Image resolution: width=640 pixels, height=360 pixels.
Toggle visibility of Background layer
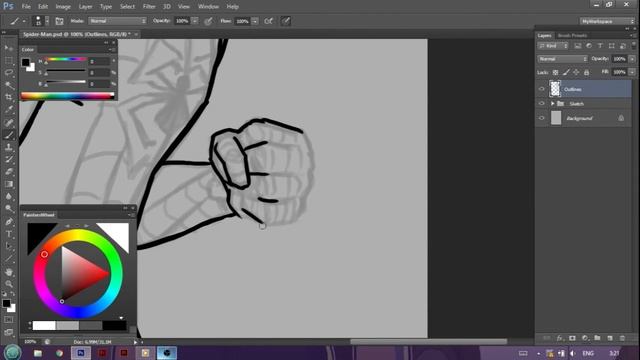tap(542, 118)
